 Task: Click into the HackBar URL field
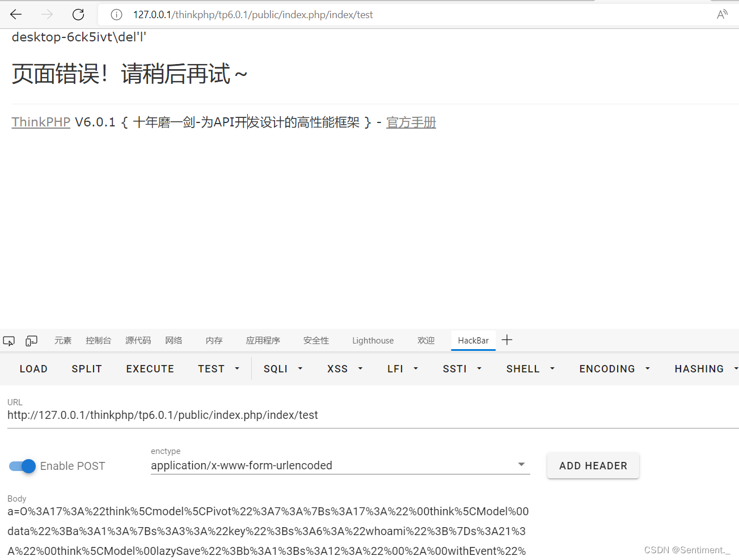pyautogui.click(x=373, y=415)
